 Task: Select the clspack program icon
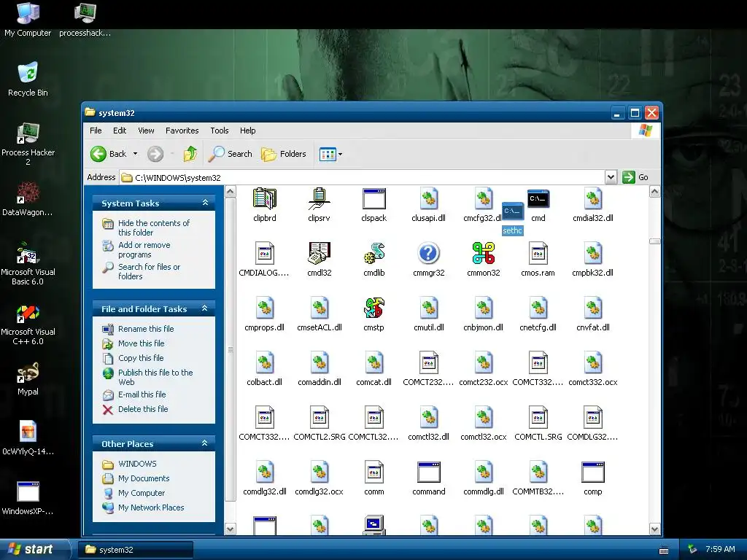pyautogui.click(x=374, y=199)
